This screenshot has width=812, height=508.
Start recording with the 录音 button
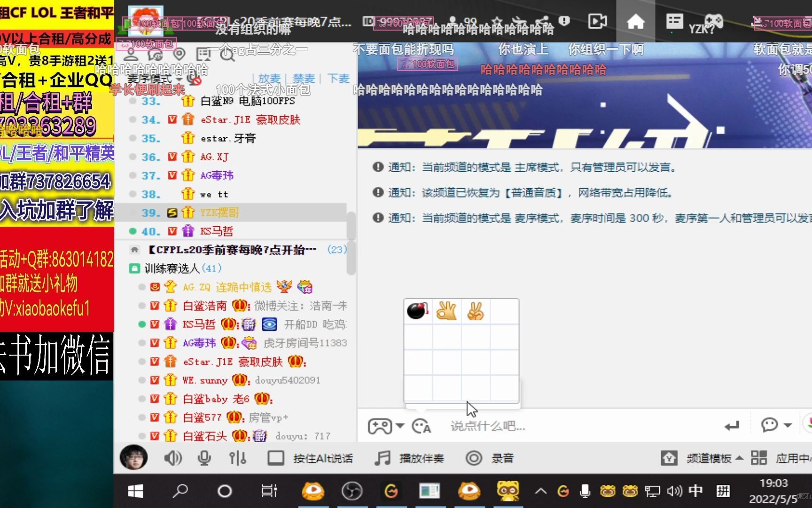click(x=489, y=458)
